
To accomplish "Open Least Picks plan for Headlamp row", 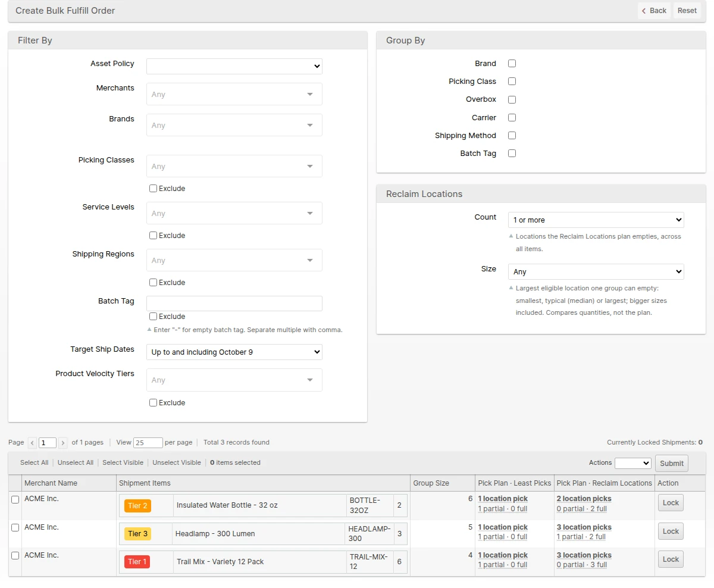I will tap(503, 527).
